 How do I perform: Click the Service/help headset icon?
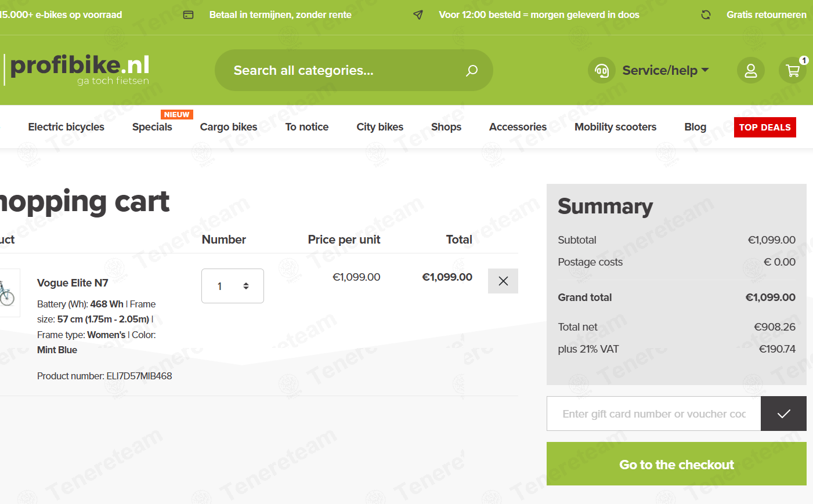coord(602,70)
